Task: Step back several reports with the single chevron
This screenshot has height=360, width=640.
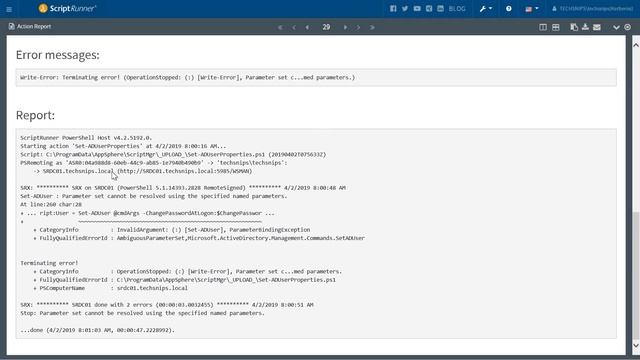Action: pos(294,27)
